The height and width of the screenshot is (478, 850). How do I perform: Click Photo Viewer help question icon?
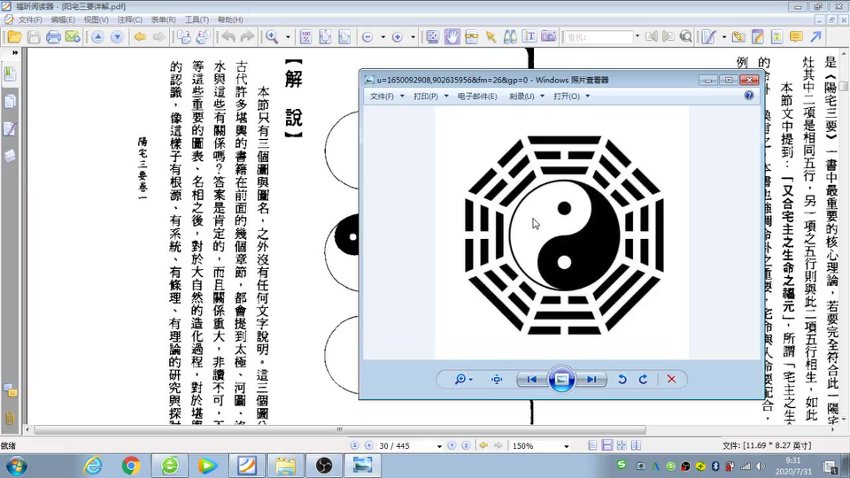coord(749,95)
